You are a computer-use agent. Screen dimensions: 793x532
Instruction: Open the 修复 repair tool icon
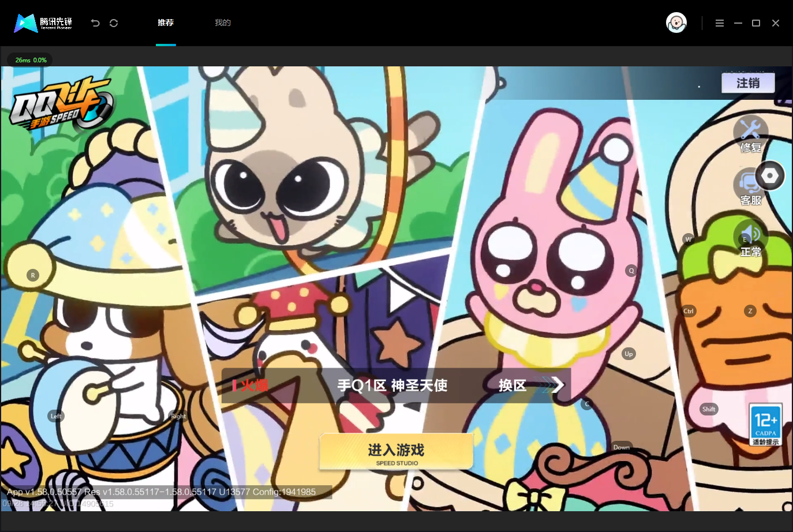pyautogui.click(x=751, y=134)
